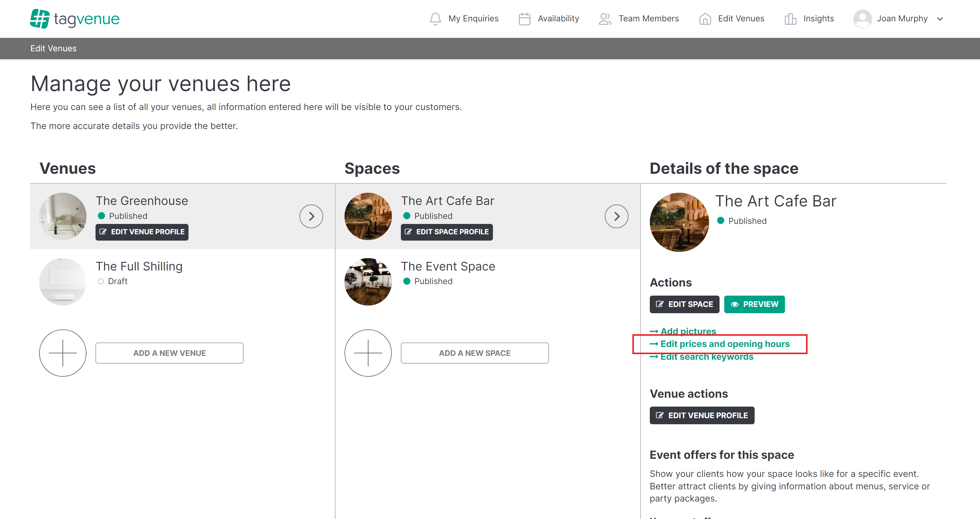
Task: Click the ADD A NEW SPACE button
Action: coord(474,353)
